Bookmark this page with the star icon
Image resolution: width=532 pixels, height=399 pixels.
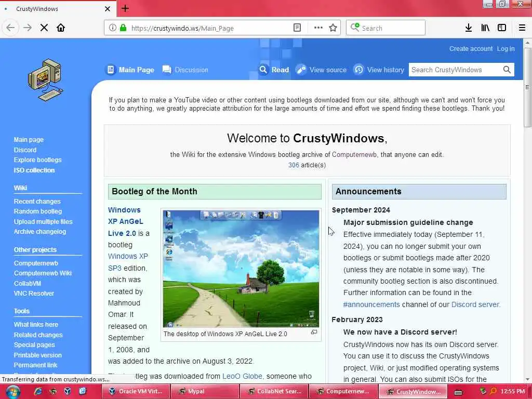333,28
